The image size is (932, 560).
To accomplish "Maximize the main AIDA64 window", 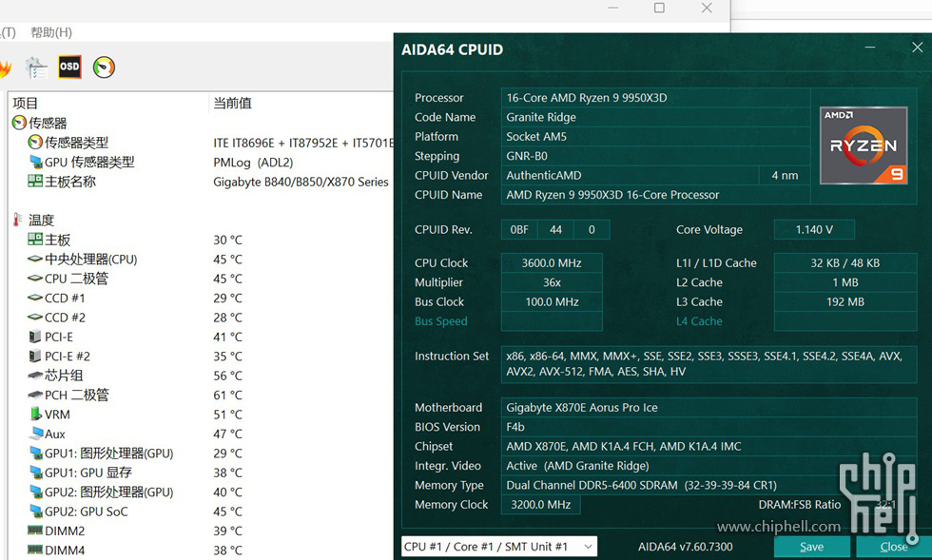I will click(659, 8).
